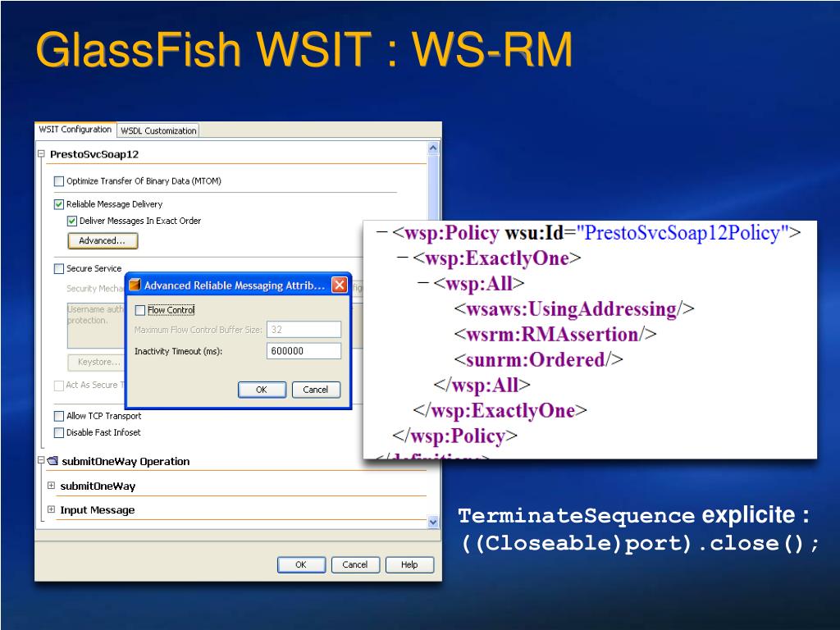Click Cancel in the main configuration window
This screenshot has width=840, height=630.
(355, 564)
